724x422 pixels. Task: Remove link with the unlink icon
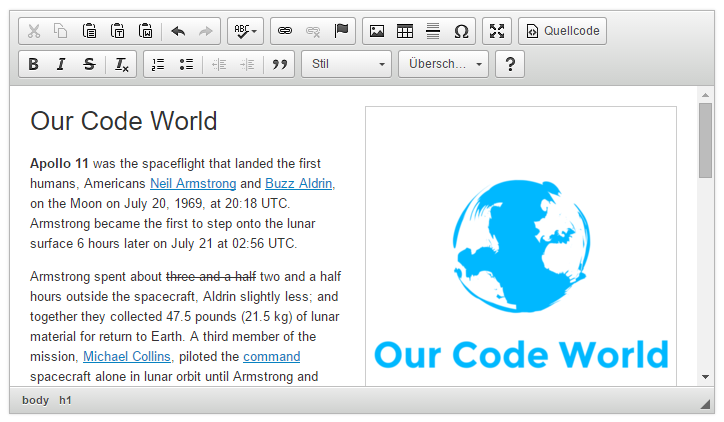(313, 31)
